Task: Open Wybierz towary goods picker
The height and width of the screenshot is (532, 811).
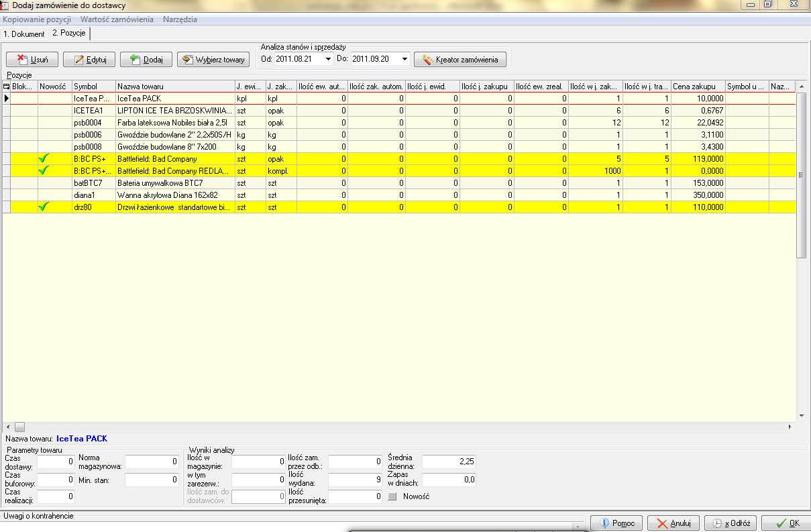Action: [x=213, y=60]
